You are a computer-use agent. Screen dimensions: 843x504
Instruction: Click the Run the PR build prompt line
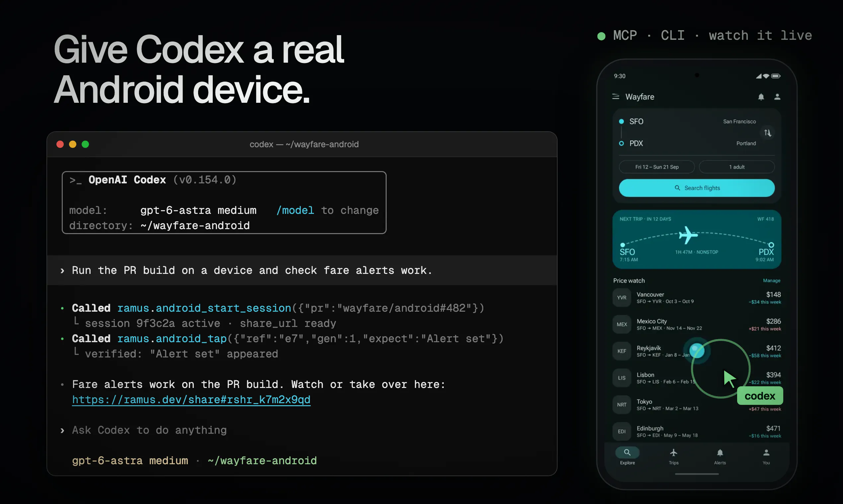[x=252, y=270]
